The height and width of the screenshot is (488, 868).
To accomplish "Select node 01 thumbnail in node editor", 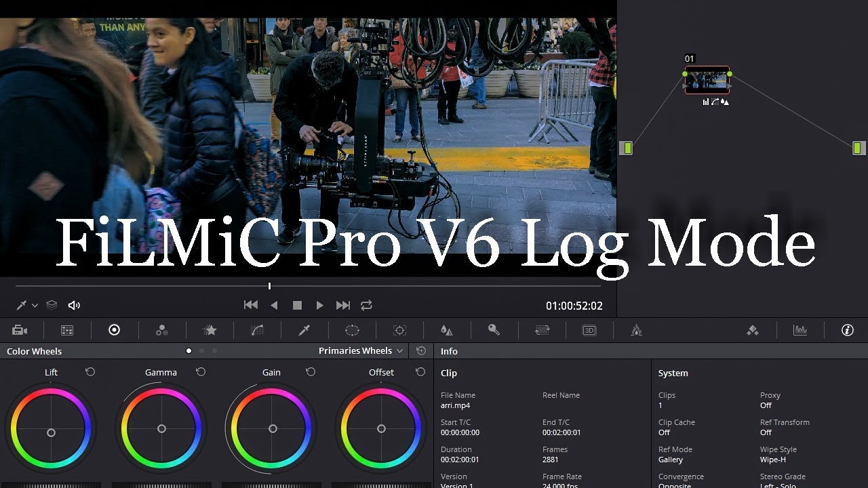I will click(707, 80).
